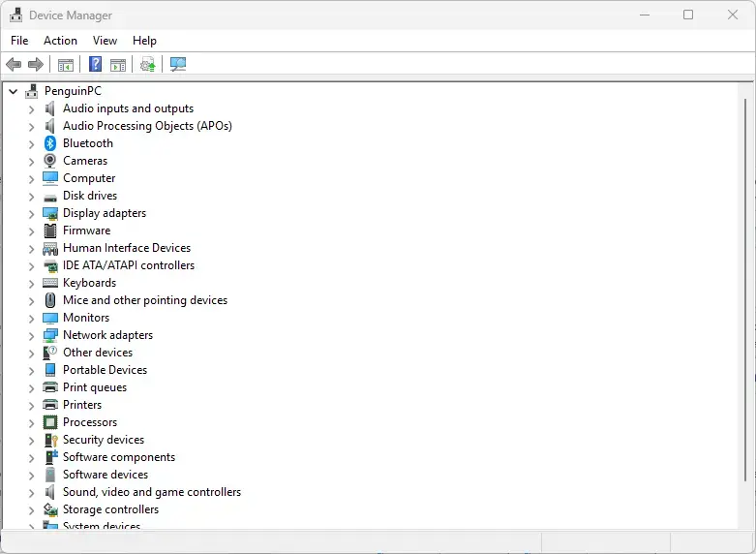Click the Security devices key icon
The image size is (756, 554).
[x=50, y=440]
